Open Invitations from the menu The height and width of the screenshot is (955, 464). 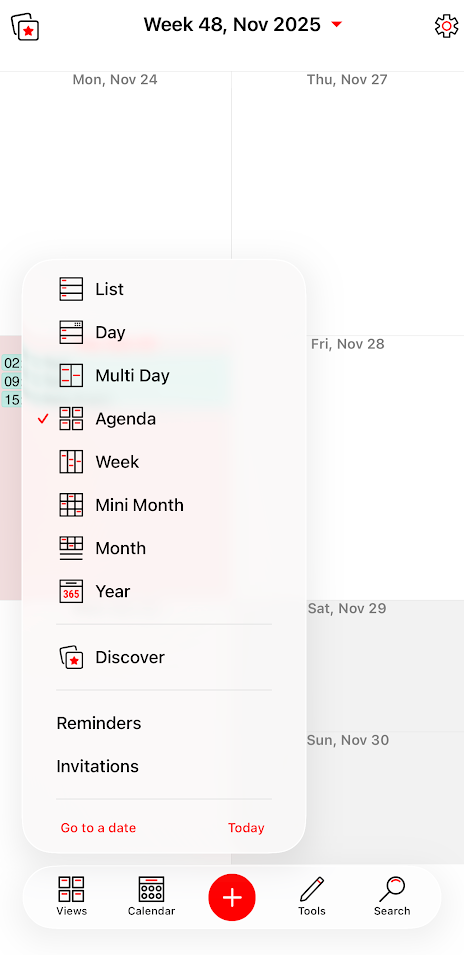97,766
